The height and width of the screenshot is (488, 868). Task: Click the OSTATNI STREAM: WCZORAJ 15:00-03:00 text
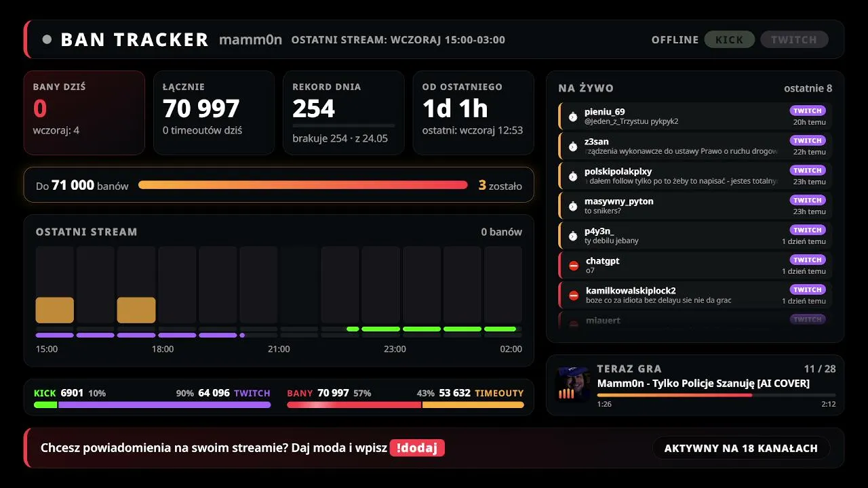pos(398,39)
